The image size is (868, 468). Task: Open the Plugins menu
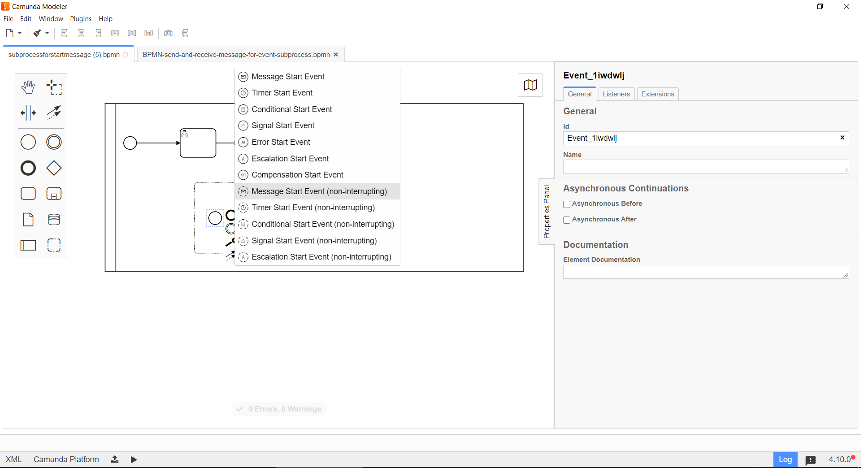pos(81,19)
